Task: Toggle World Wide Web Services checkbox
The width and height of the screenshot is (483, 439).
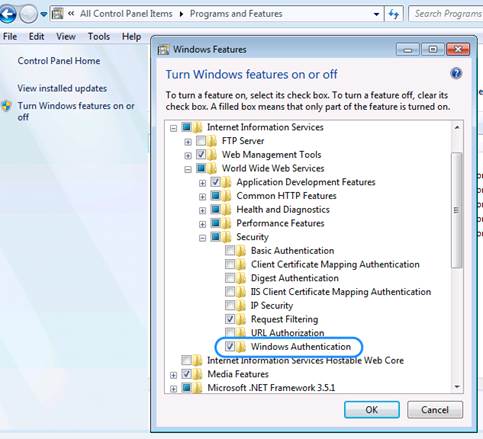Action: (x=201, y=168)
